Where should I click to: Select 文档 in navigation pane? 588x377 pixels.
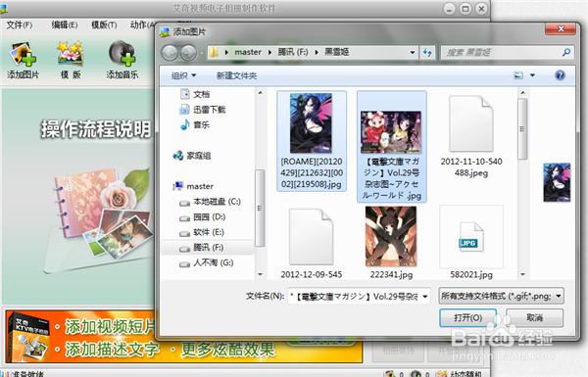click(x=195, y=94)
